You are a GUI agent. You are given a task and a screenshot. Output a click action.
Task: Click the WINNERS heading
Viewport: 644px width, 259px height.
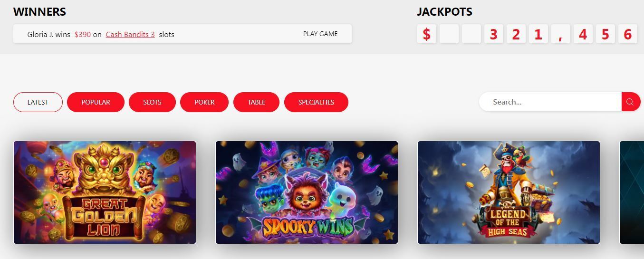tap(39, 11)
